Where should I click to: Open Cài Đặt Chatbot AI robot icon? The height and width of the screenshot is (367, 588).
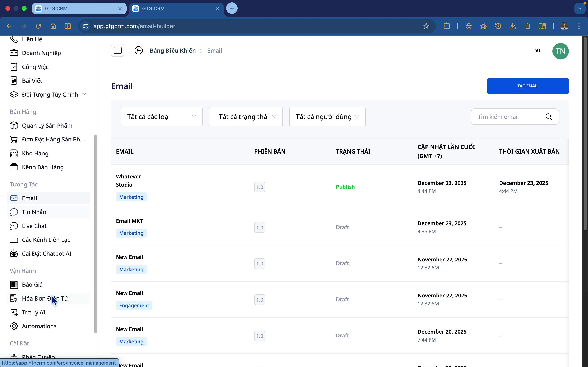(14, 253)
